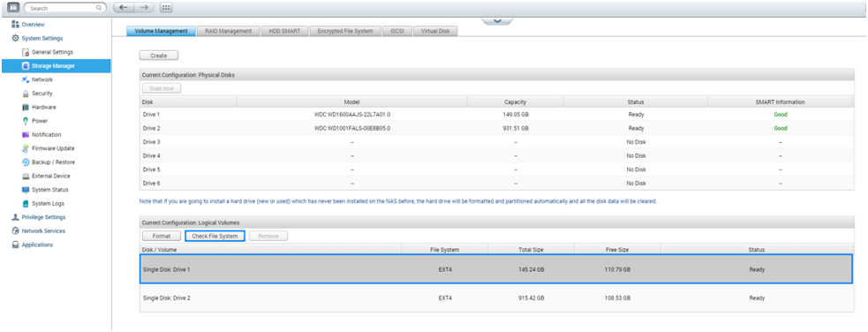Switch to the HDD SMART tab

284,31
